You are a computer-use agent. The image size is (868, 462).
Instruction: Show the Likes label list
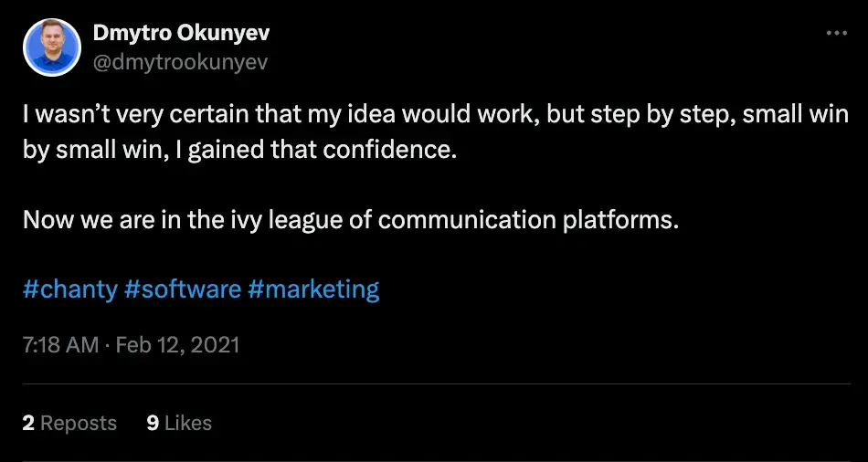[x=188, y=423]
